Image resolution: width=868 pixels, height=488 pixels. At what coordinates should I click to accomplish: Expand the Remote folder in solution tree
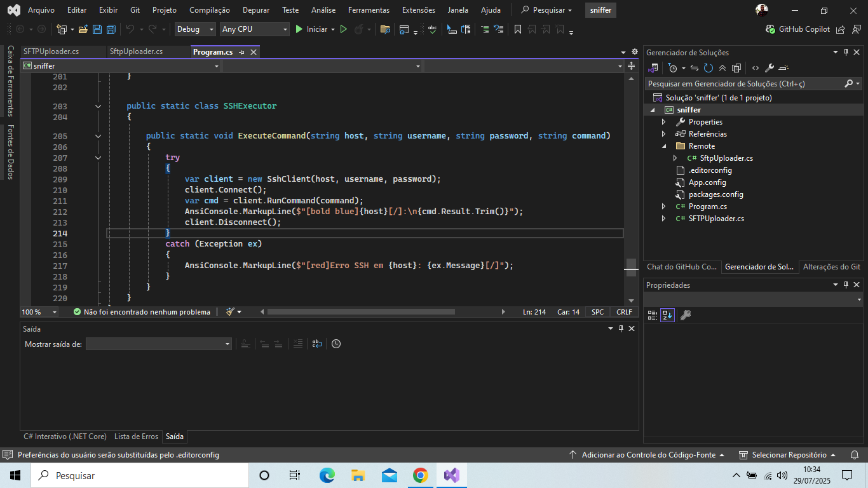664,146
